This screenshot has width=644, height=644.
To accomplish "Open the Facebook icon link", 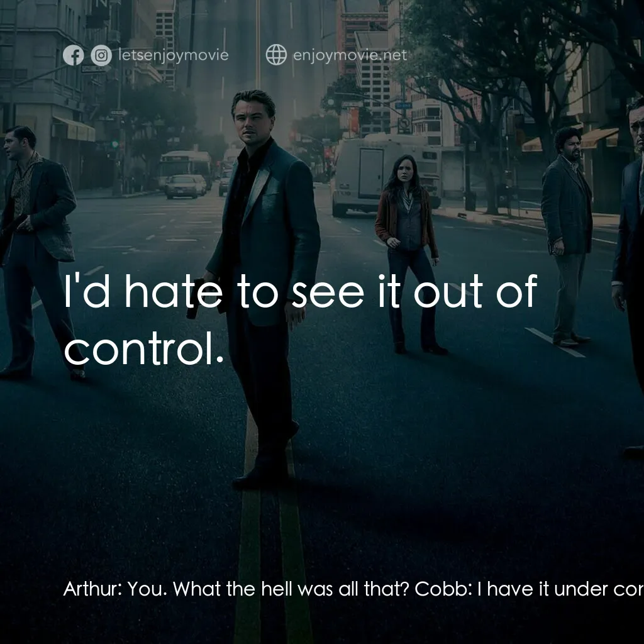I will [x=74, y=55].
